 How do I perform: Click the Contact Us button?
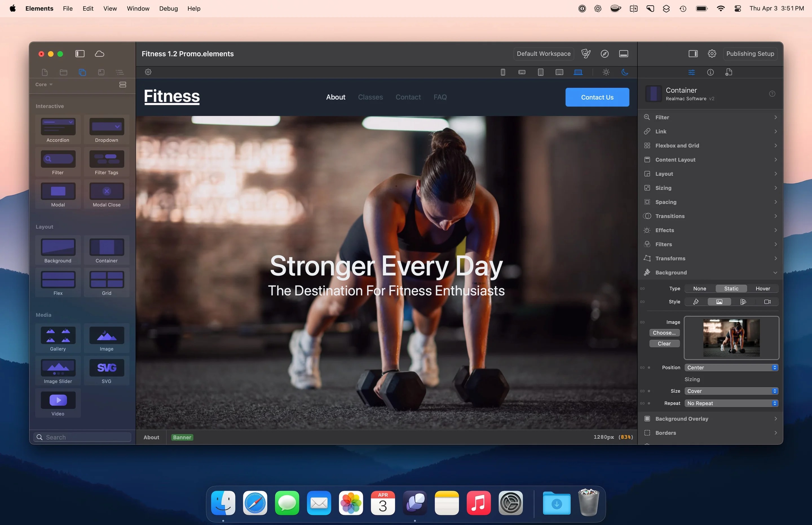pyautogui.click(x=597, y=98)
